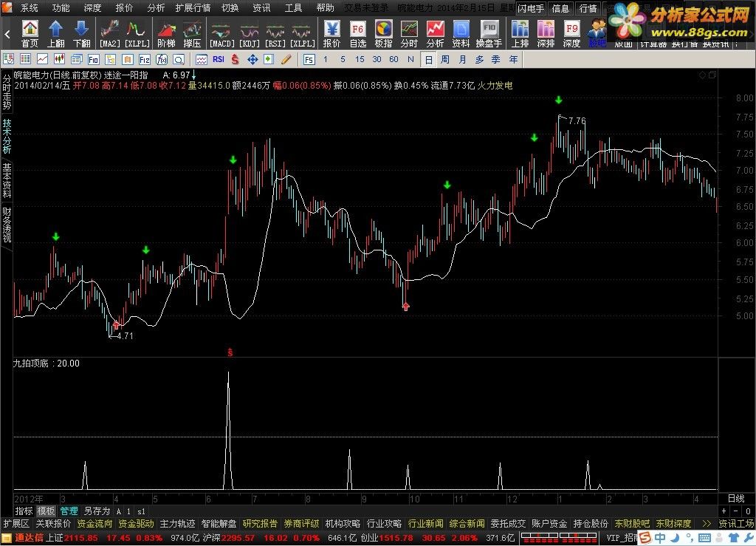Open 上排 ranking icon
The height and width of the screenshot is (546, 756).
(x=520, y=33)
